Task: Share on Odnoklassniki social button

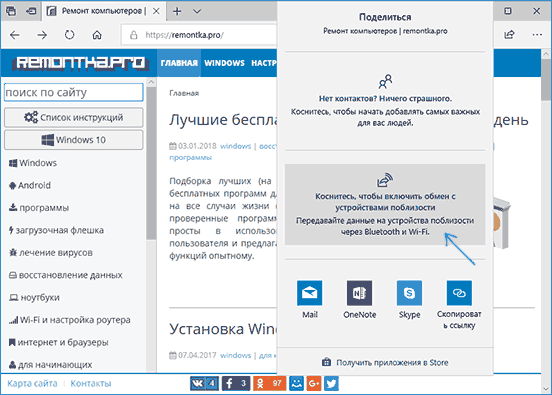Action: [x=269, y=383]
